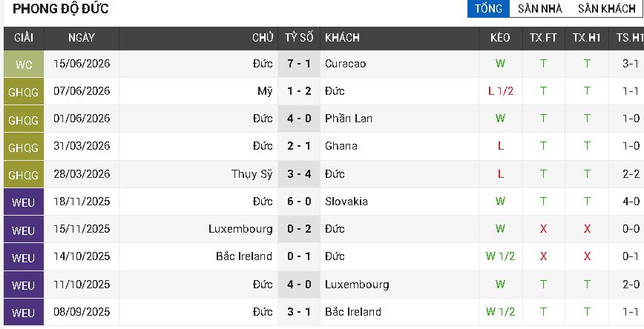644x329 pixels.
Task: Click WEU badge for 08/09/2025 match
Action: (x=24, y=312)
